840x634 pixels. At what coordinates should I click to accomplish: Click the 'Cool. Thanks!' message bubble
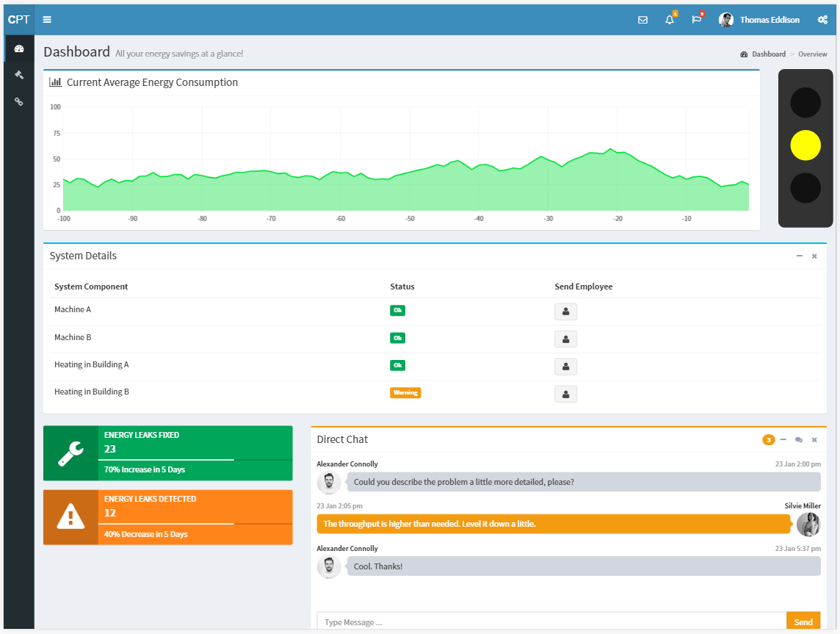[x=584, y=566]
